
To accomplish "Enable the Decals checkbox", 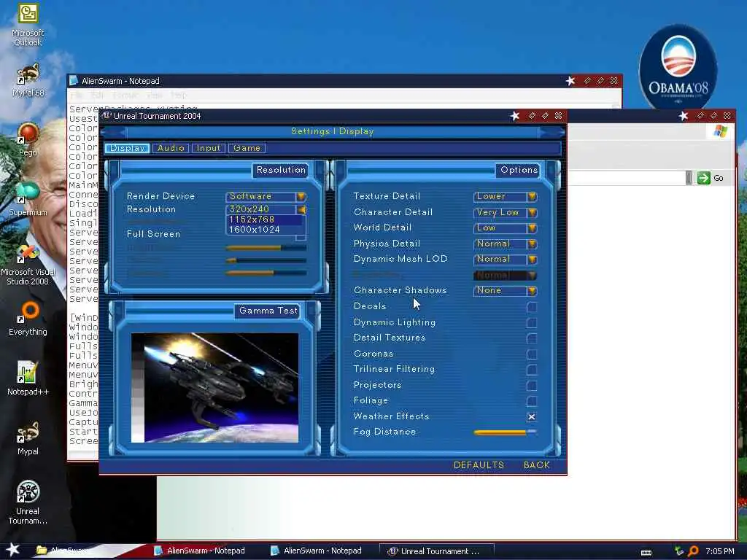I will pyautogui.click(x=532, y=307).
